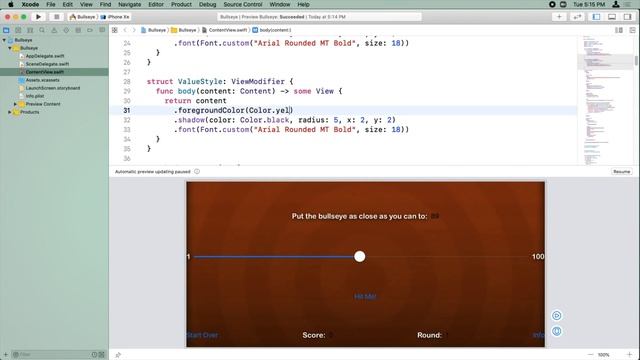This screenshot has height=360, width=640.
Task: Add new file with navigator plus
Action: [6, 355]
